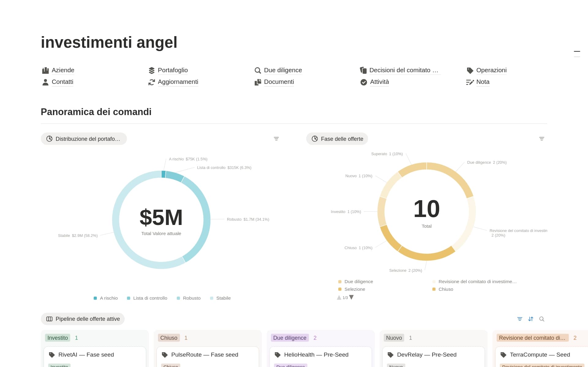Screen dimensions: 588x367
Task: Open the Contatti link
Action: [x=62, y=82]
